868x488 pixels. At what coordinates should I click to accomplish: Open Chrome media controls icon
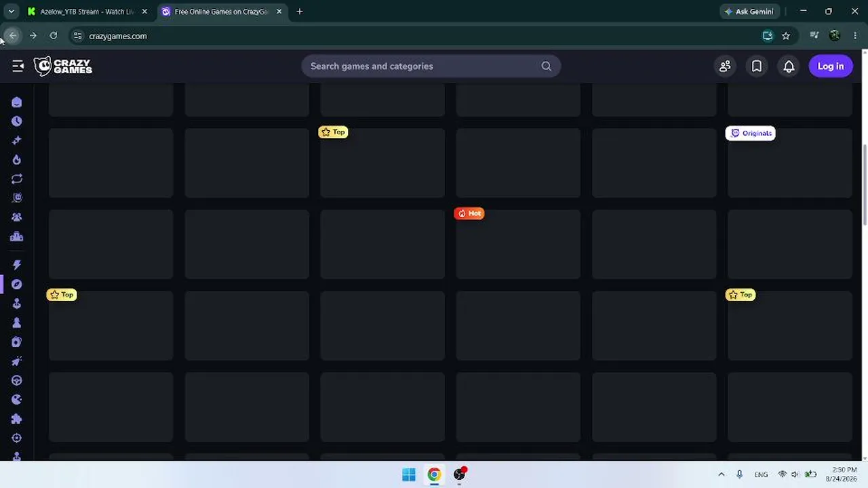pos(815,36)
